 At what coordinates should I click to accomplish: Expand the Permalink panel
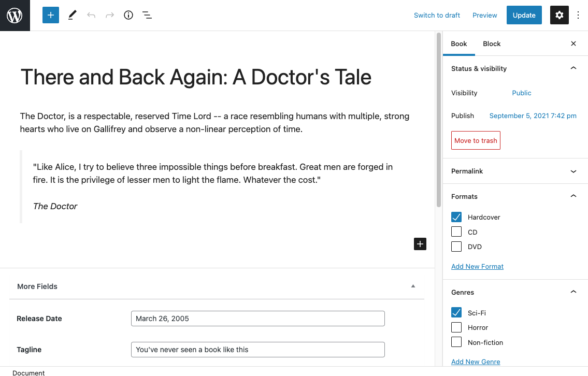(x=573, y=171)
